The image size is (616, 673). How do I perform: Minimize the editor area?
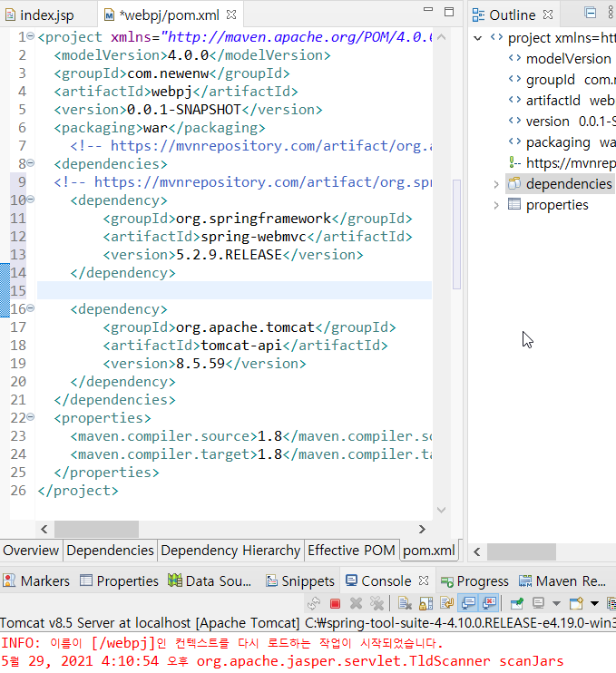pos(428,9)
